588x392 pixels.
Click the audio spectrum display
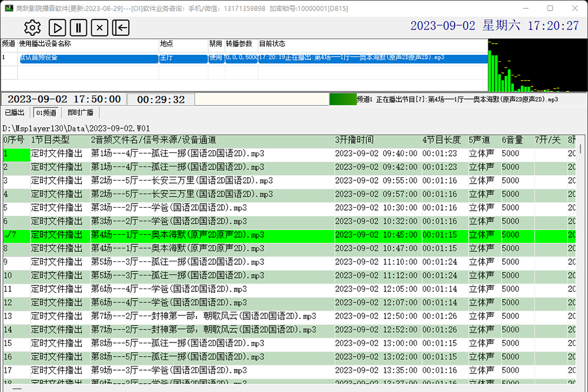pos(537,65)
